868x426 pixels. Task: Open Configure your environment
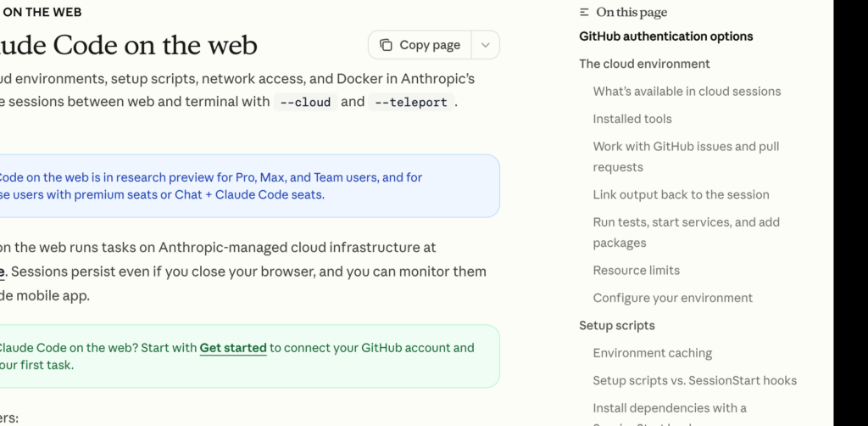(x=672, y=298)
